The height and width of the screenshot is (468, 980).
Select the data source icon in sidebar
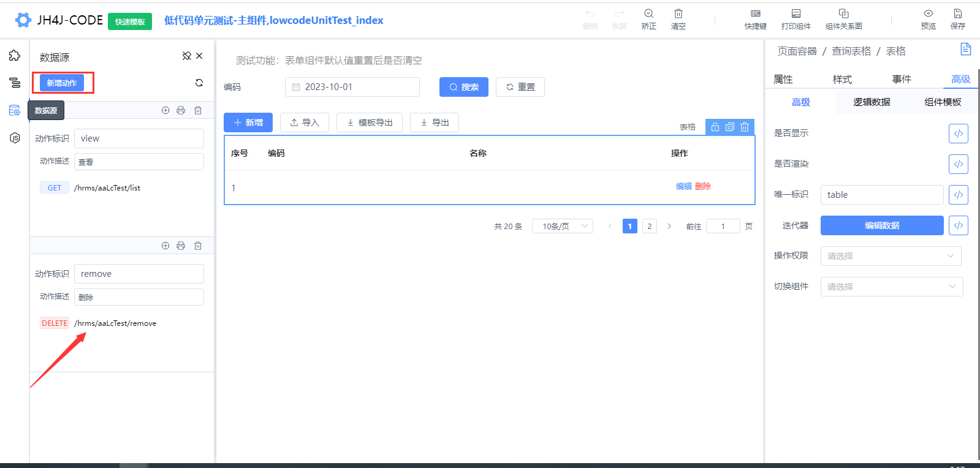pos(15,110)
